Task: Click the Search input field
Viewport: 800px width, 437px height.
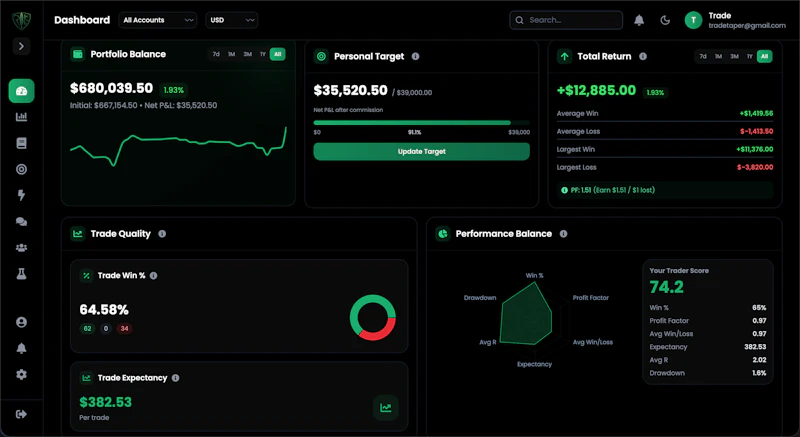Action: click(566, 20)
